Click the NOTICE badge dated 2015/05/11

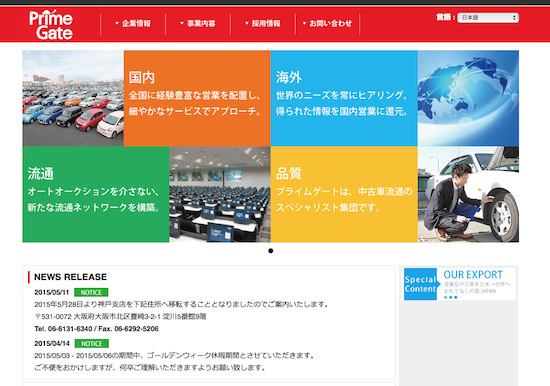[x=91, y=292]
